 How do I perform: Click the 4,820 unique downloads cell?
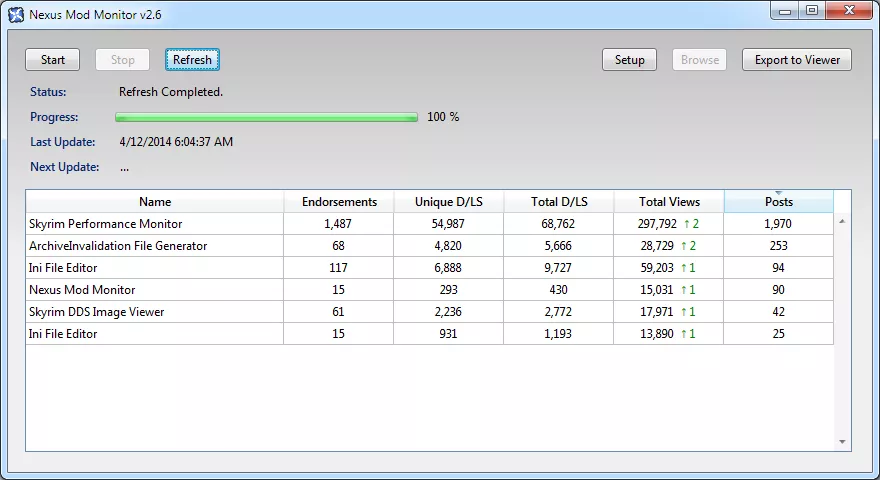pyautogui.click(x=448, y=245)
